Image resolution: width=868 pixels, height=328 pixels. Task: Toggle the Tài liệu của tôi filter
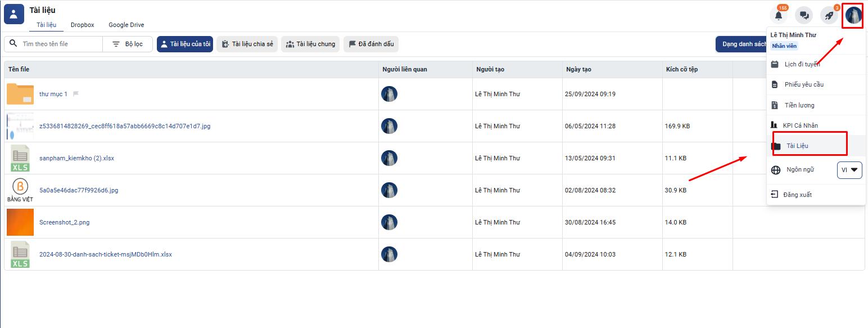[x=185, y=44]
